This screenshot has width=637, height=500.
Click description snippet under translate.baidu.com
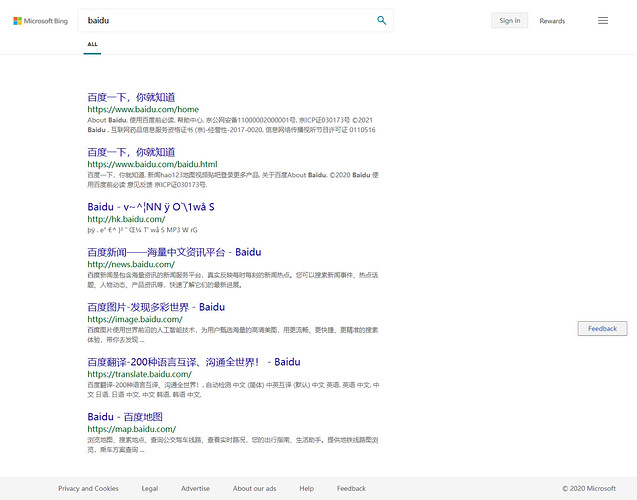pyautogui.click(x=234, y=390)
